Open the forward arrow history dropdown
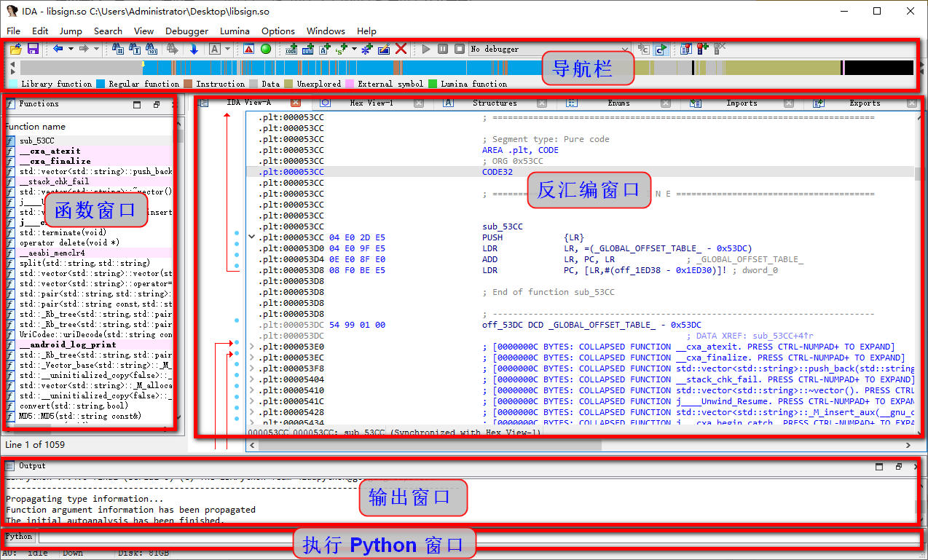928x560 pixels. tap(96, 49)
